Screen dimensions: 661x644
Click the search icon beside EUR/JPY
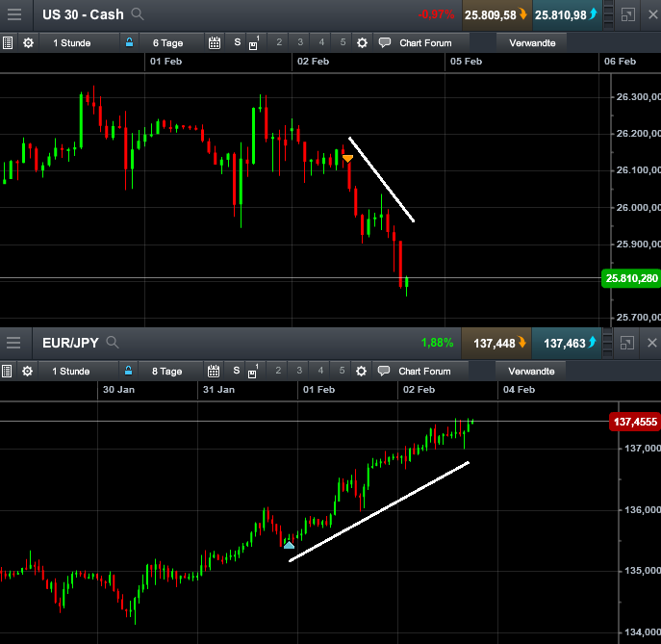pyautogui.click(x=113, y=343)
